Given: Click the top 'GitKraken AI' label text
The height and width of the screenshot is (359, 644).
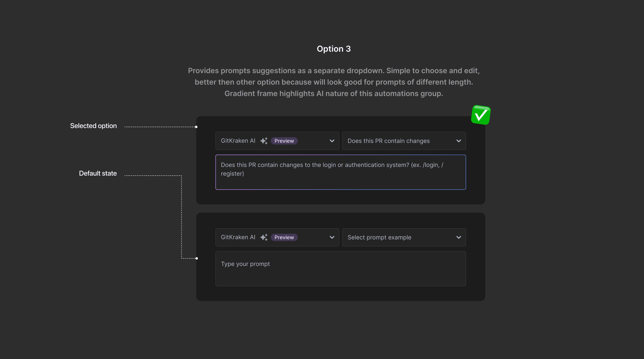Looking at the screenshot, I should [238, 141].
